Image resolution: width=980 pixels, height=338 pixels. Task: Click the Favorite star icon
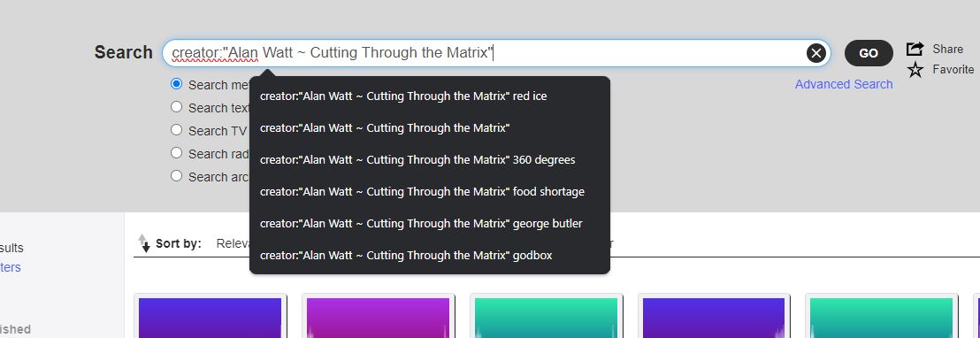pos(915,69)
